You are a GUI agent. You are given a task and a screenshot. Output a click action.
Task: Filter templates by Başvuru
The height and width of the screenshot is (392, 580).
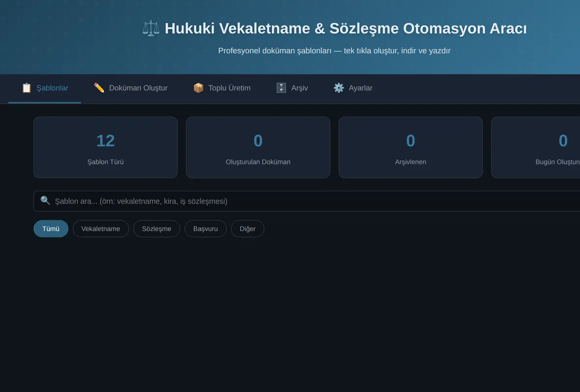coord(205,229)
